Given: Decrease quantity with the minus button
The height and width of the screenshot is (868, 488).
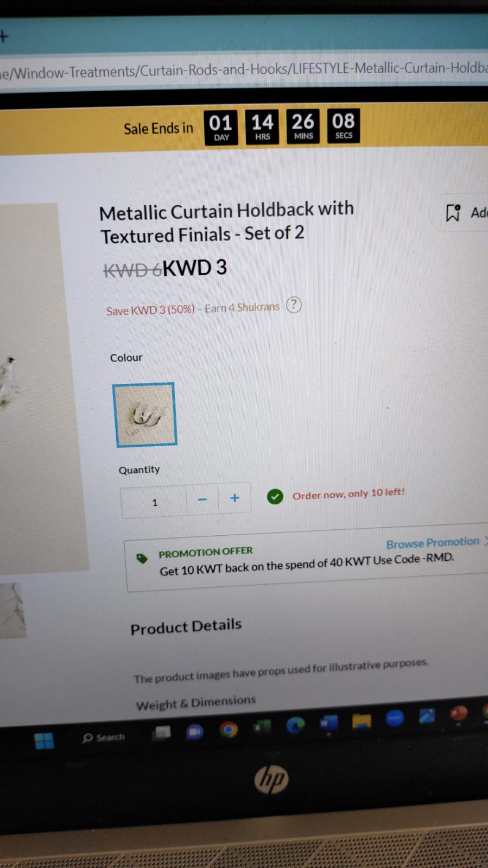Looking at the screenshot, I should (202, 499).
